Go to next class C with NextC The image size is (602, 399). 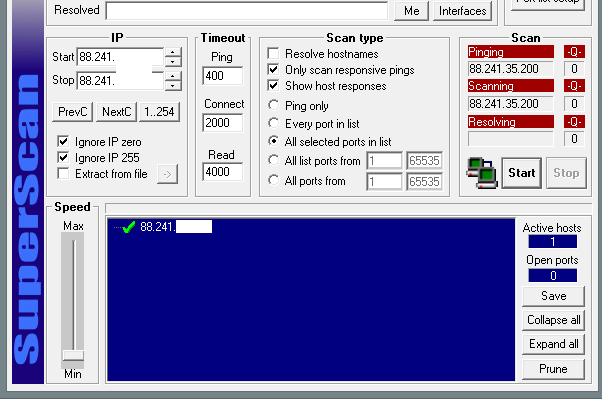point(116,112)
